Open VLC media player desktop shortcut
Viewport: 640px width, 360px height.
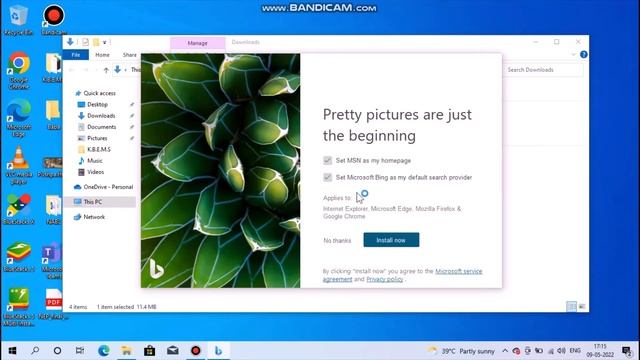click(19, 165)
